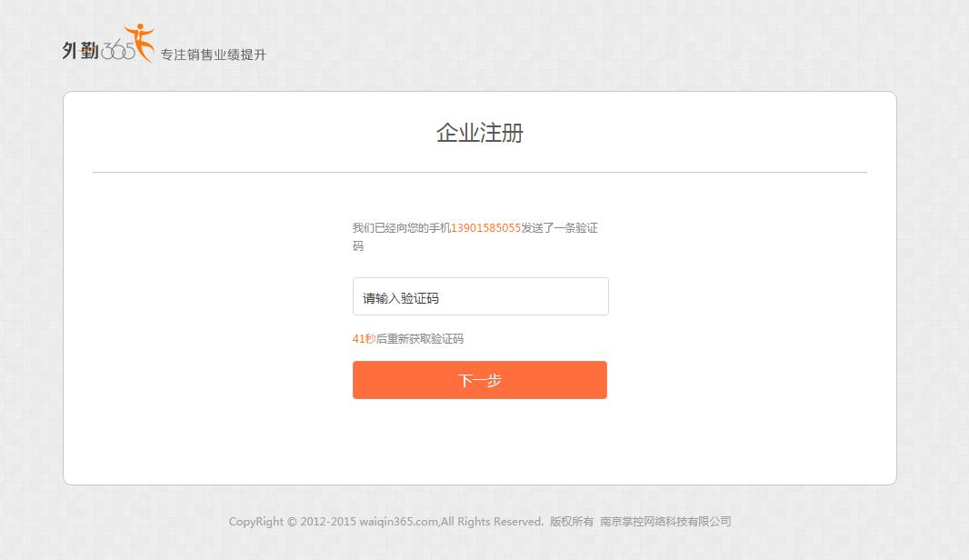Click the © copyright symbol in footer

coord(292,522)
